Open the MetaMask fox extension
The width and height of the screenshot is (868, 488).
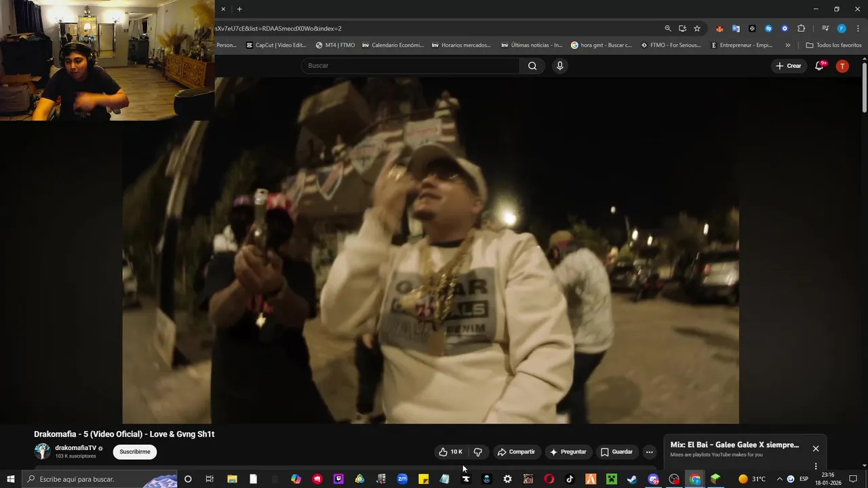719,28
